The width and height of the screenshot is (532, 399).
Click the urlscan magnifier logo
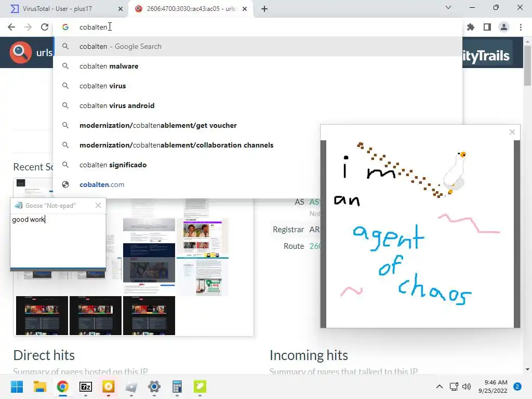point(20,52)
